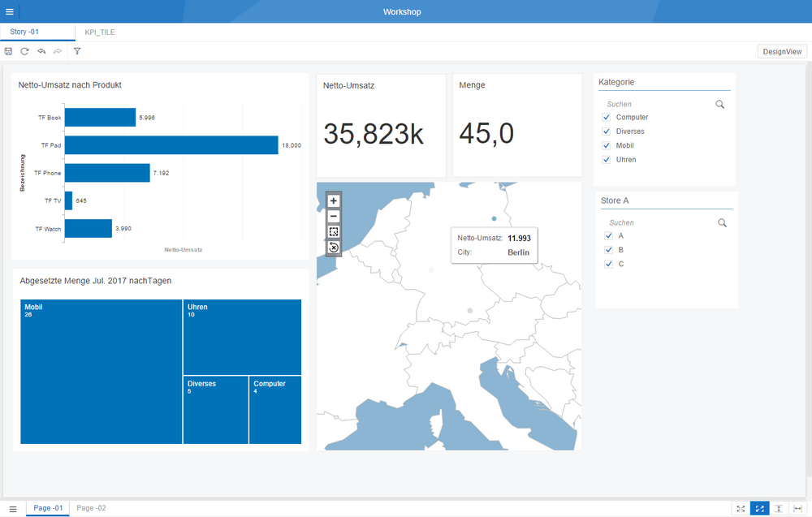The width and height of the screenshot is (812, 517).
Task: Click the Bezeichnung axis label
Action: [22, 173]
